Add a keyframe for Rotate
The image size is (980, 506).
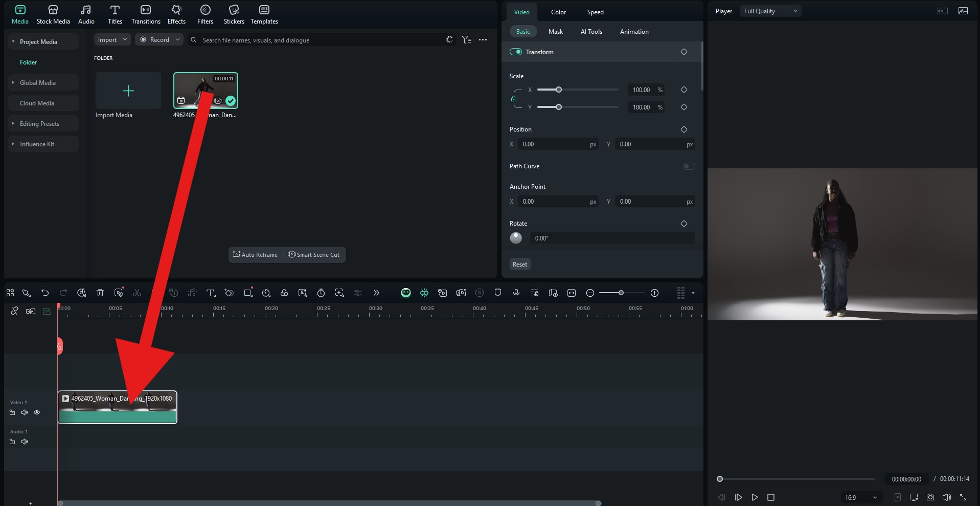point(684,224)
